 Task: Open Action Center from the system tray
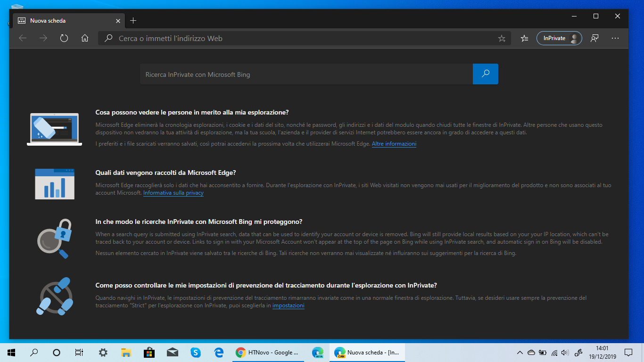629,352
